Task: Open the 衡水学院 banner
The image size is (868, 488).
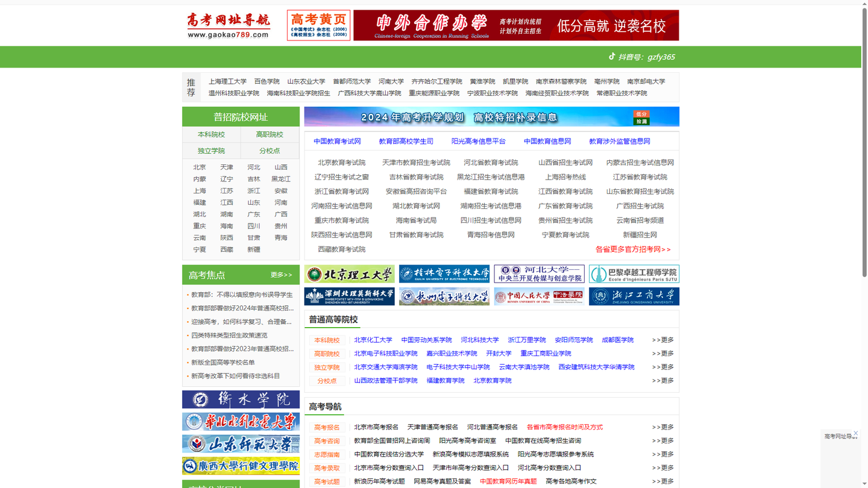Action: click(x=241, y=399)
